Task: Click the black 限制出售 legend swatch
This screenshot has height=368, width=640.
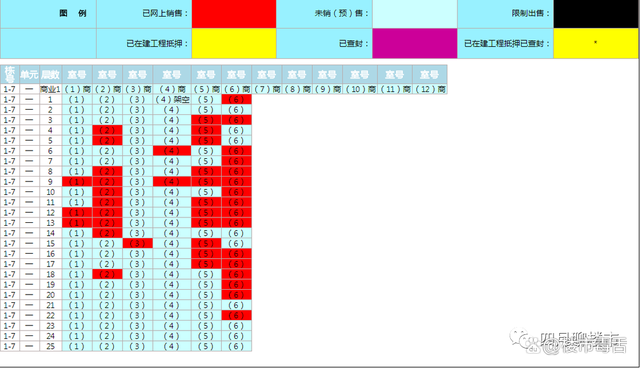Action: coord(596,14)
